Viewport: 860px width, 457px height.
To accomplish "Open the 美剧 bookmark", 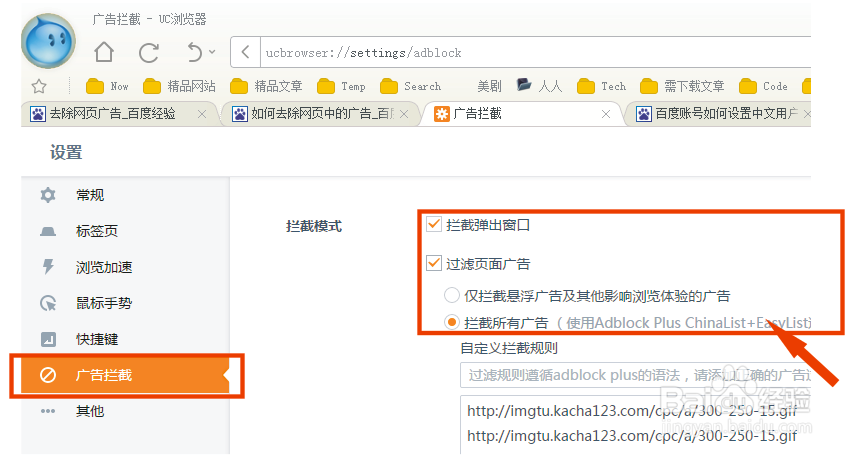I will click(489, 86).
